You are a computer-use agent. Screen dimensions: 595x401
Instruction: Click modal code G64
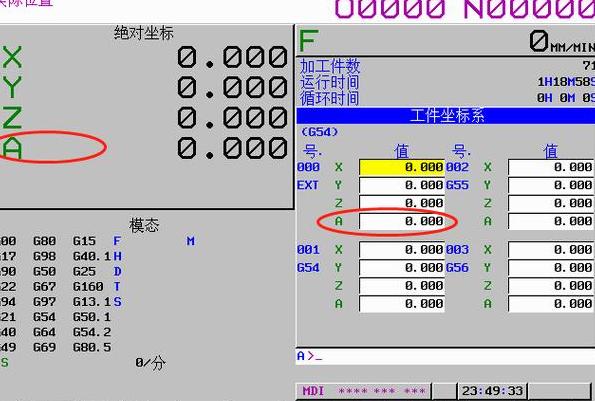click(x=45, y=332)
